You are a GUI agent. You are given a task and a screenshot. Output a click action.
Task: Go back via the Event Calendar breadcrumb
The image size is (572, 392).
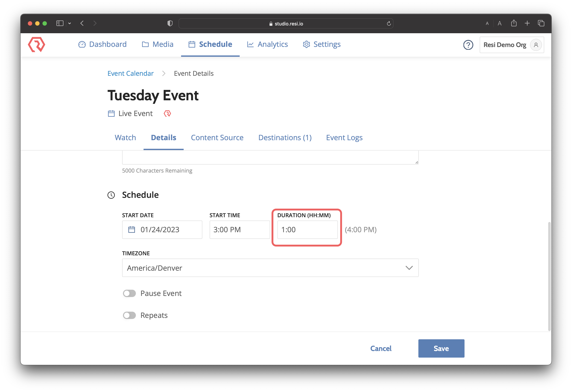point(130,73)
